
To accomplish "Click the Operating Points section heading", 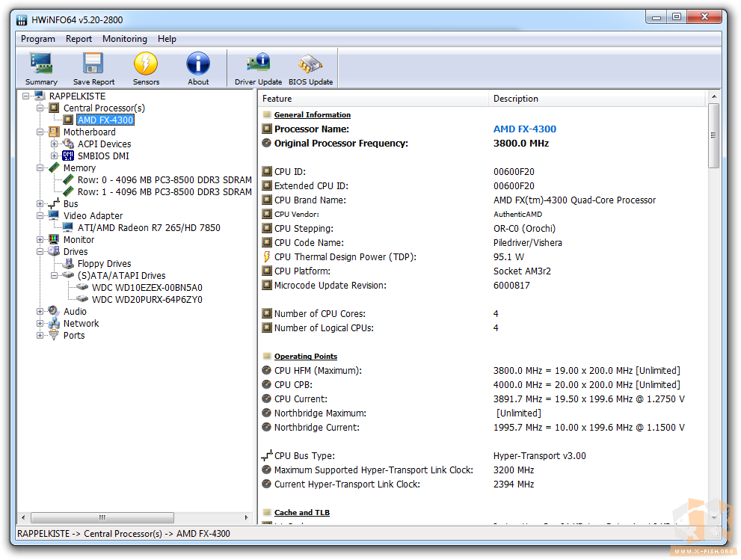I will [306, 357].
